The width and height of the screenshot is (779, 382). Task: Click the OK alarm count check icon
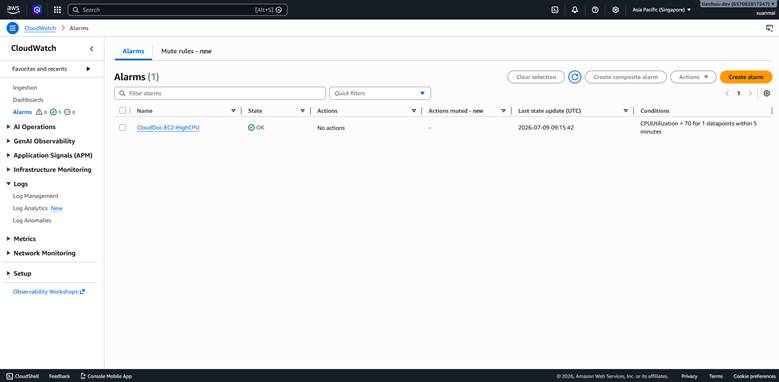pos(54,112)
